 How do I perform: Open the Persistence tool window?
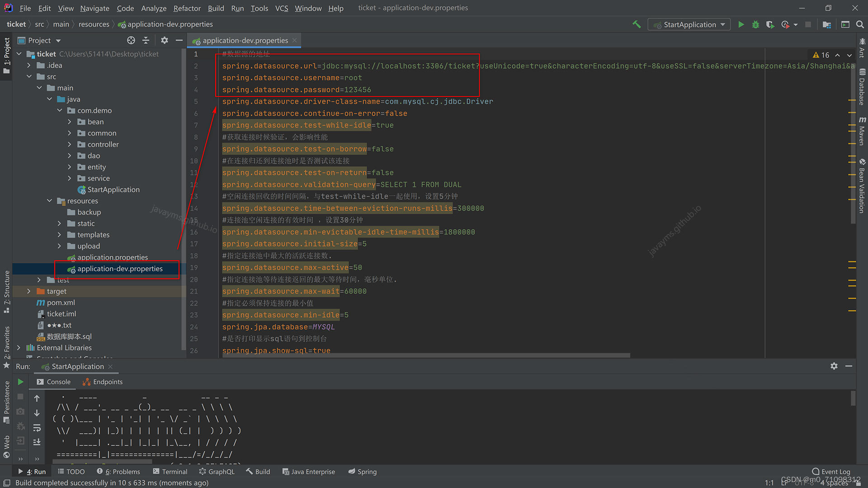[7, 402]
